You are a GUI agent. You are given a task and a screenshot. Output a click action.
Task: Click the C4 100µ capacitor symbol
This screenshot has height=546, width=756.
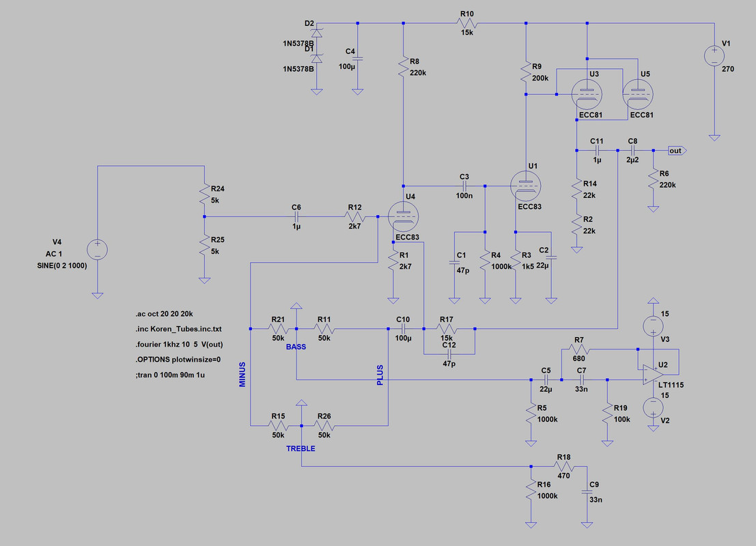(x=358, y=59)
